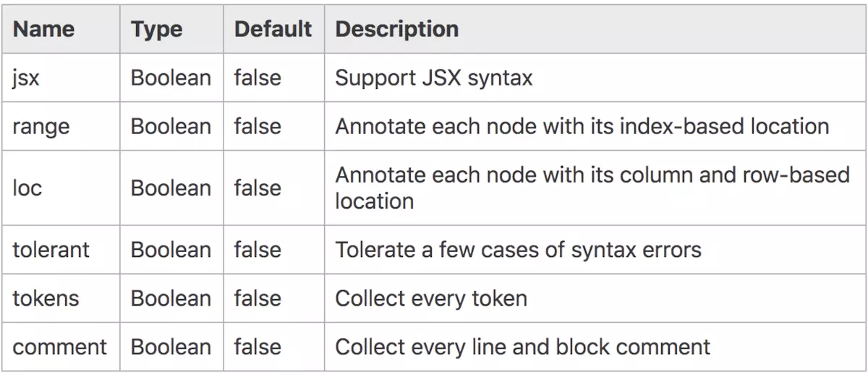
Task: Click the Description column header
Action: [396, 29]
